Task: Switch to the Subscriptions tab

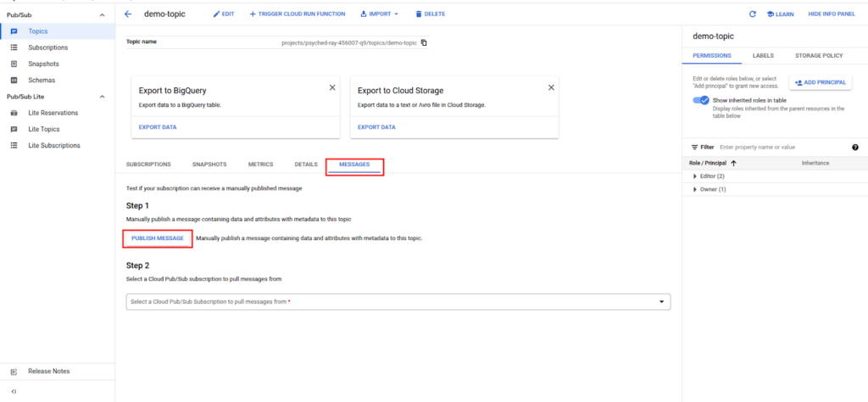Action: tap(148, 165)
